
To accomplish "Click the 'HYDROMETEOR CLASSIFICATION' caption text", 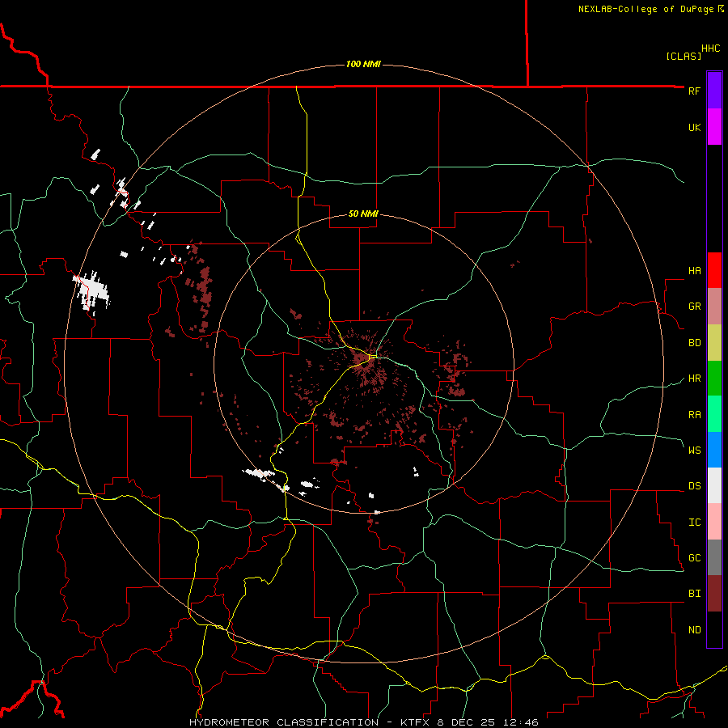I will 284,722.
